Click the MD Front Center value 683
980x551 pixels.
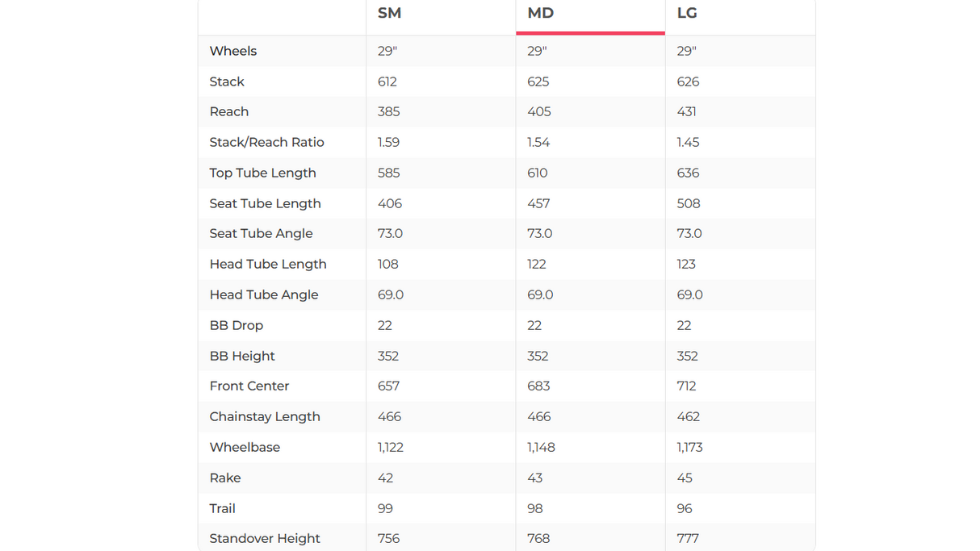tap(538, 386)
